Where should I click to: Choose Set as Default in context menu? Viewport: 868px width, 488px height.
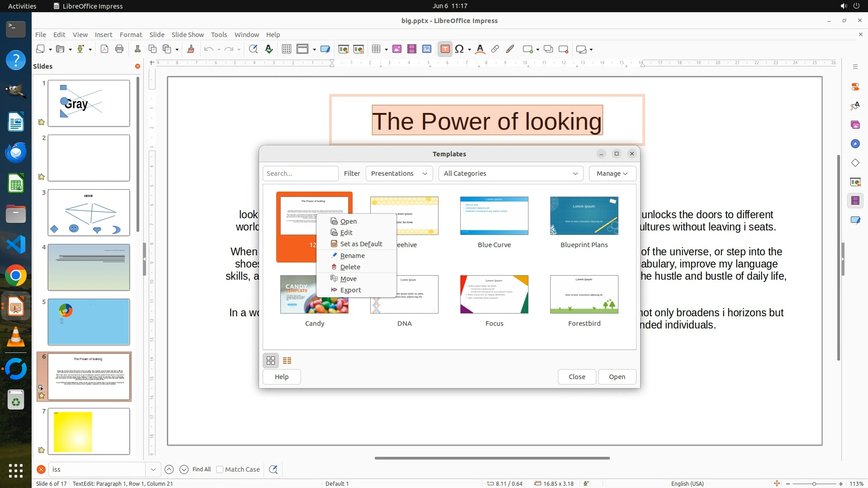point(361,244)
